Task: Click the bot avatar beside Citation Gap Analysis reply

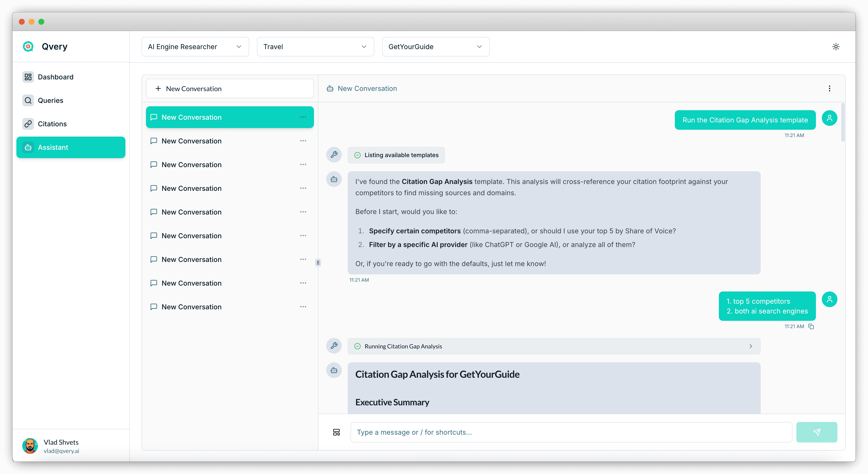Action: click(334, 370)
